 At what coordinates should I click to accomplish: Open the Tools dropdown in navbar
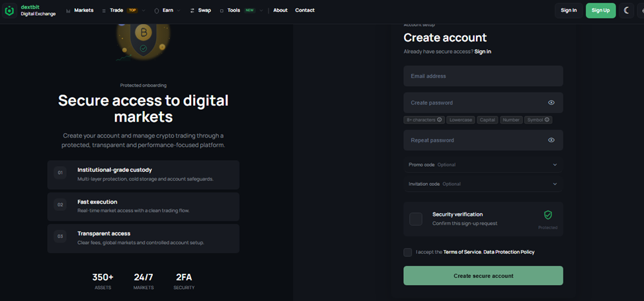pos(241,11)
